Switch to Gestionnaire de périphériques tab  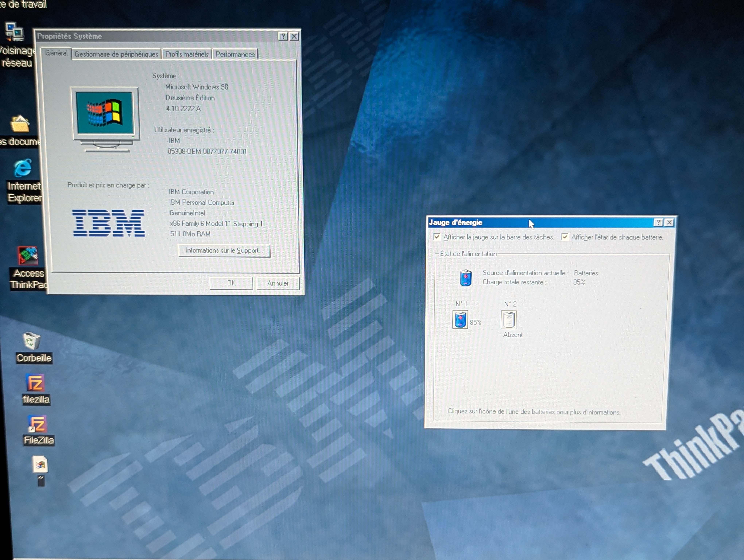coord(116,55)
